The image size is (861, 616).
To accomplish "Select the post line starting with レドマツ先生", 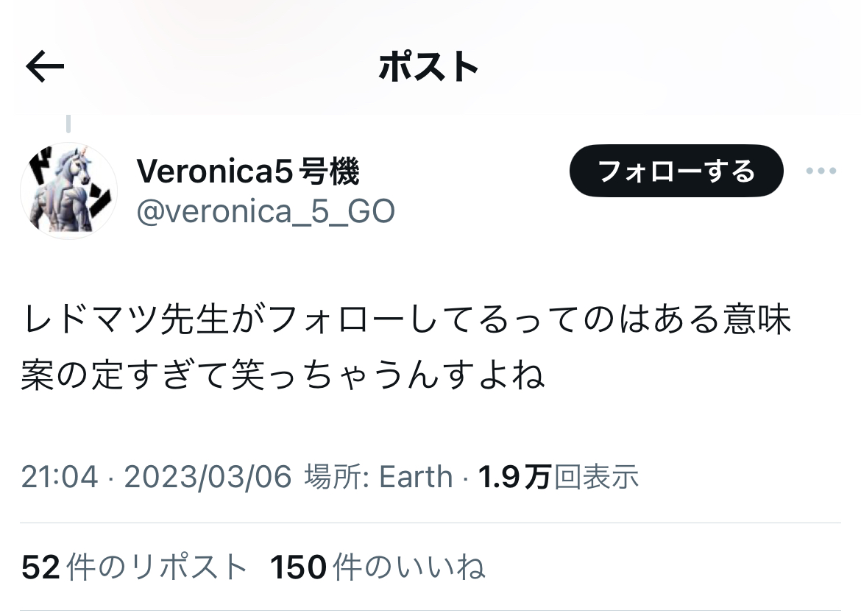I will [406, 319].
